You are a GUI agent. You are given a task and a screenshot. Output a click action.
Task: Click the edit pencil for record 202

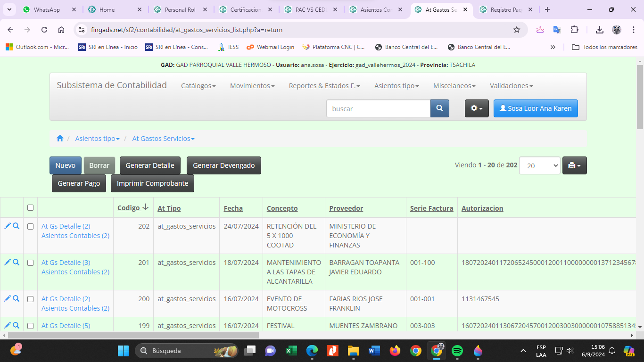[x=7, y=226]
